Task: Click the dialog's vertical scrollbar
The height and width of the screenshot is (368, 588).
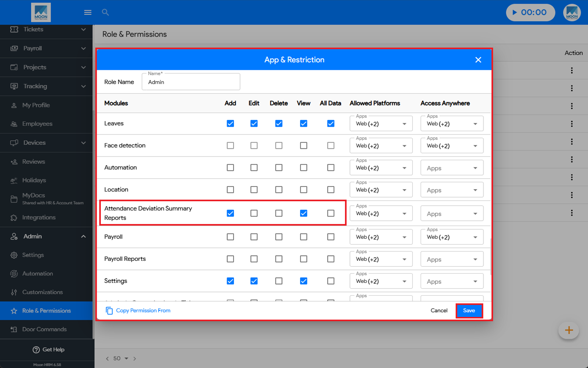Action: 491,257
